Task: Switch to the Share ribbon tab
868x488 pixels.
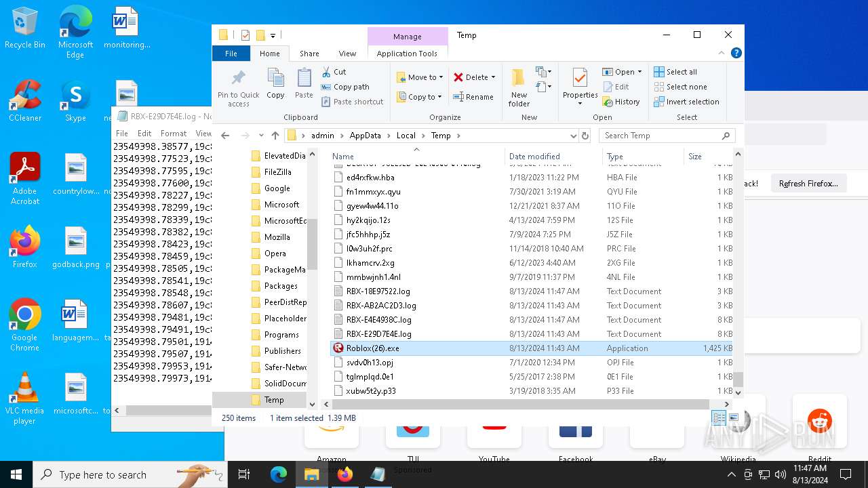Action: [x=309, y=54]
